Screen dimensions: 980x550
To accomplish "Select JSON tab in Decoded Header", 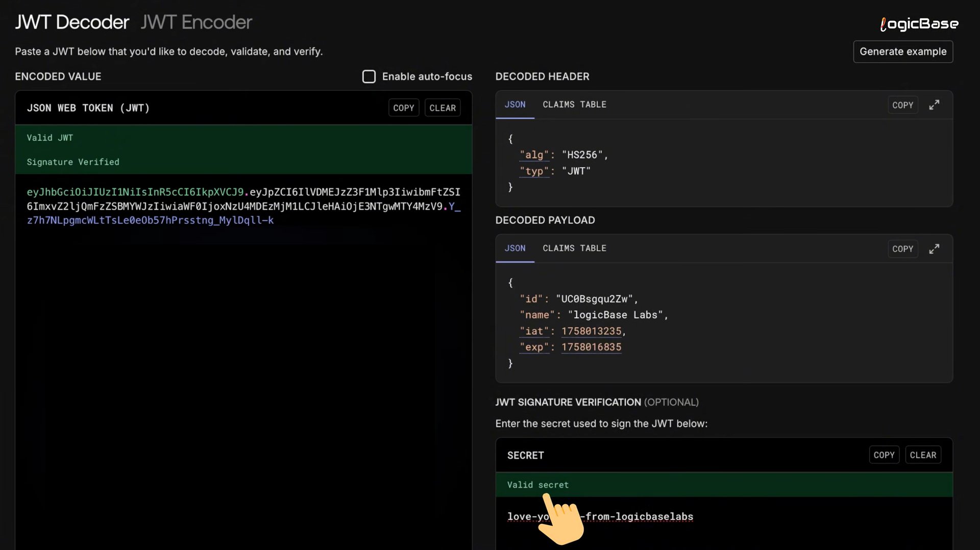I will point(514,105).
